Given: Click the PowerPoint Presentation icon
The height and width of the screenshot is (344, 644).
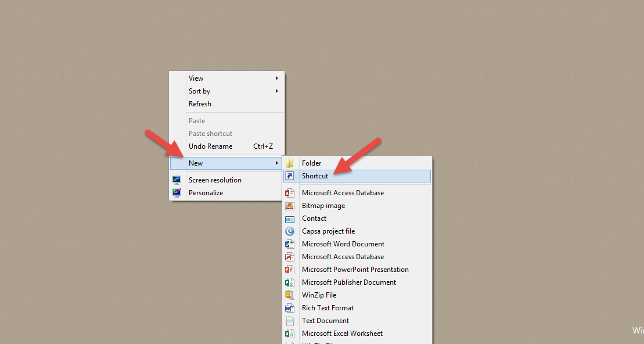Looking at the screenshot, I should 290,270.
